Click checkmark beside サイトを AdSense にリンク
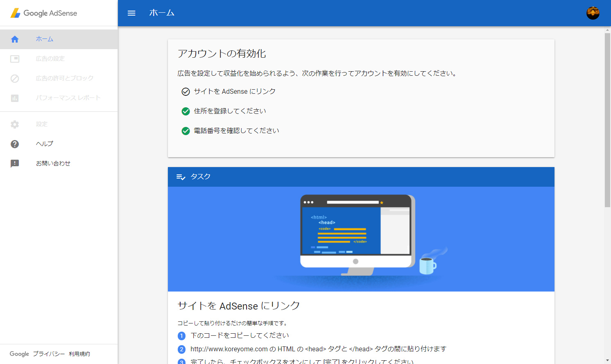 coord(186,92)
